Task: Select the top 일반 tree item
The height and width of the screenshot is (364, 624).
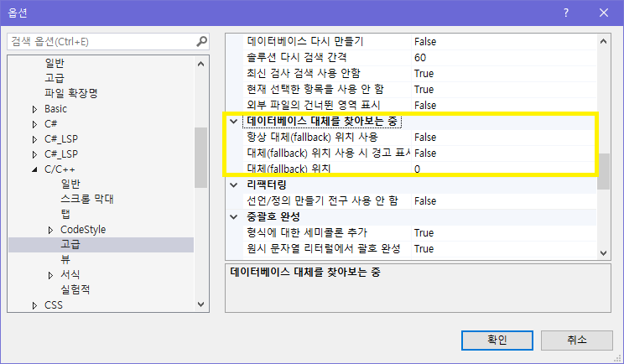Action: [55, 63]
